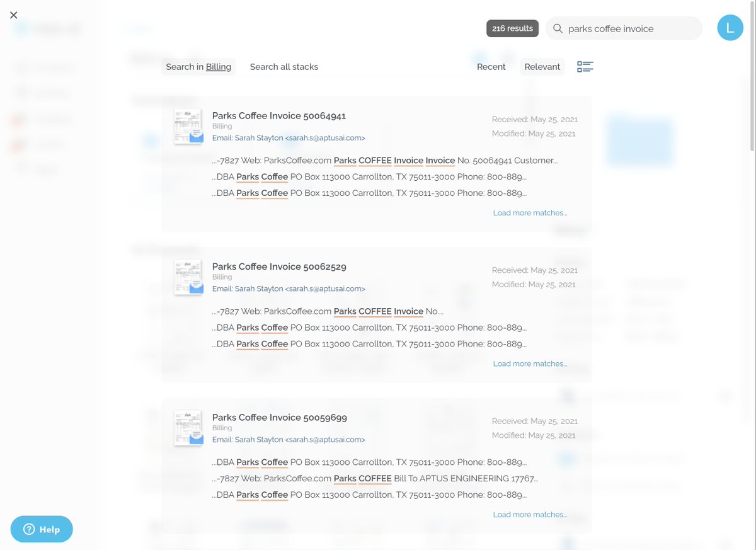Select the Search all stacks tab
The image size is (756, 550).
(x=284, y=67)
